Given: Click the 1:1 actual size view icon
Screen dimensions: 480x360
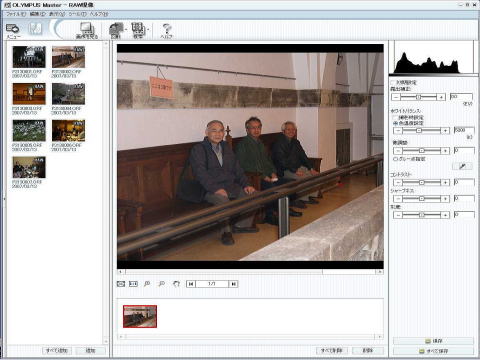Looking at the screenshot, I should coord(133,284).
